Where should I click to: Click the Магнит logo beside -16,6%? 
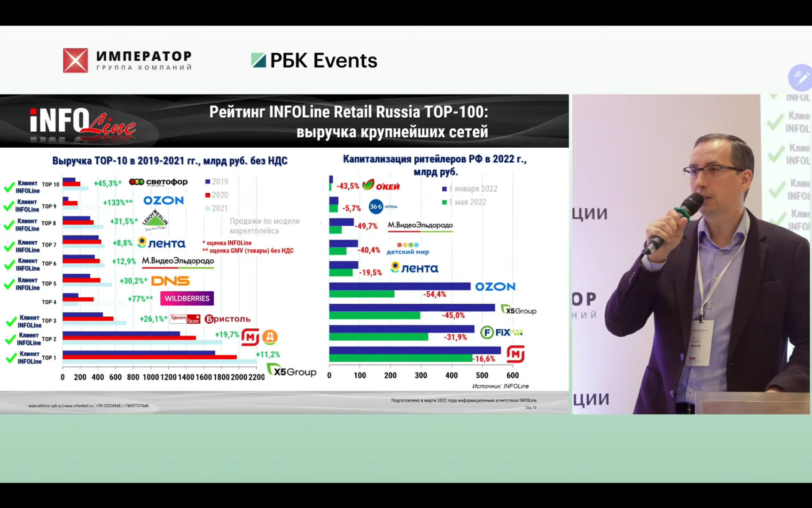[515, 354]
